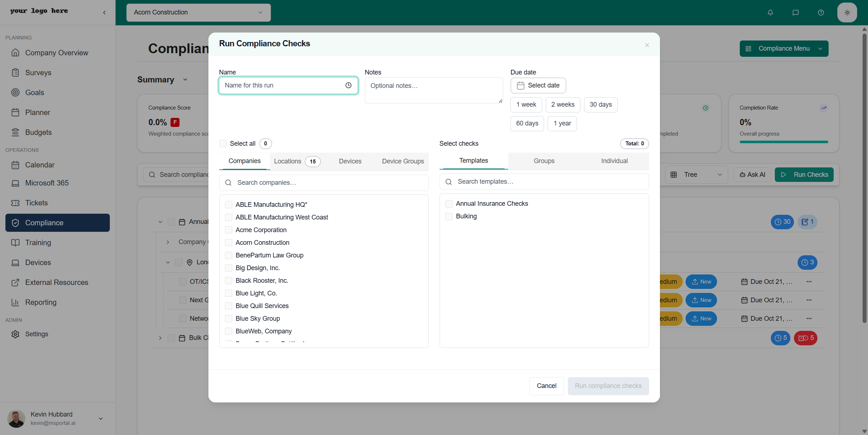
Task: Open the Acorn Construction company switcher dropdown
Action: click(x=198, y=12)
